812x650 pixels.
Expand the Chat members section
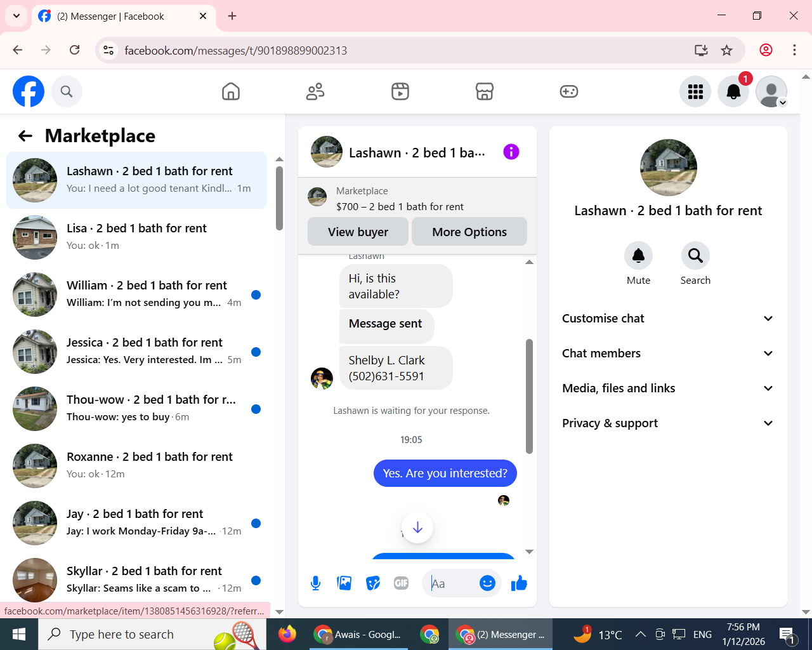tap(668, 354)
